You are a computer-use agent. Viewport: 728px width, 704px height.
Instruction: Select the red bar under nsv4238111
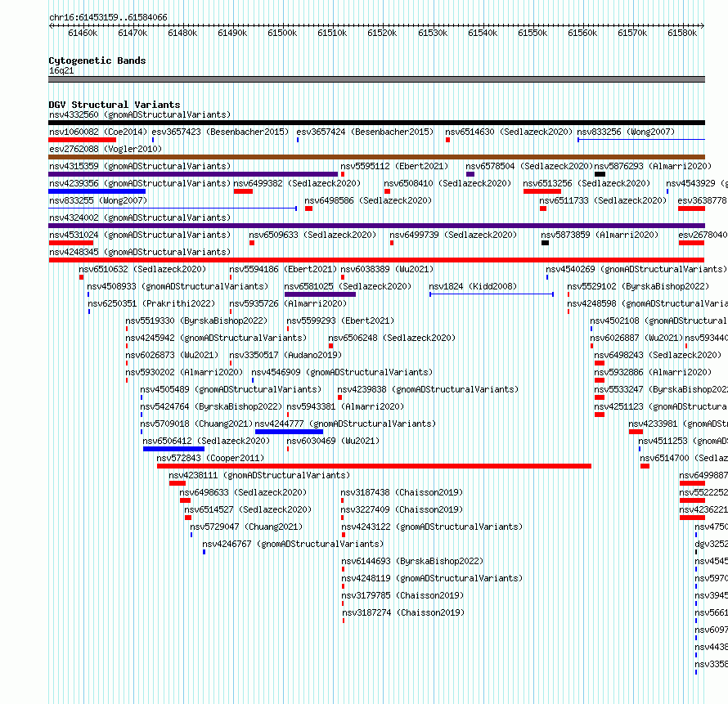tap(178, 483)
